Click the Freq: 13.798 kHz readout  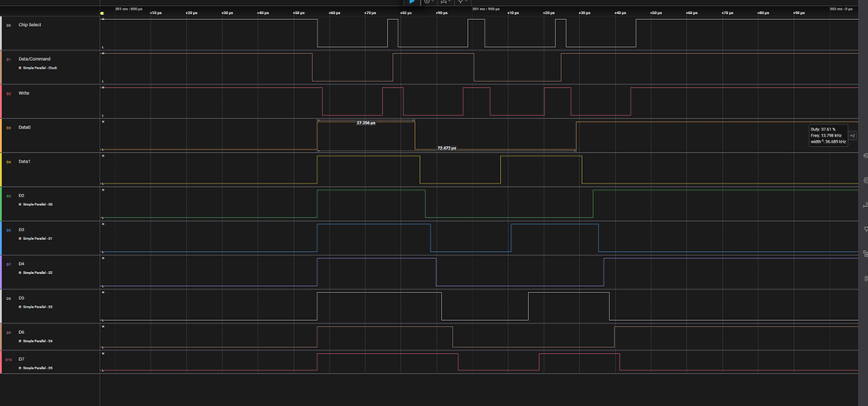click(x=826, y=135)
